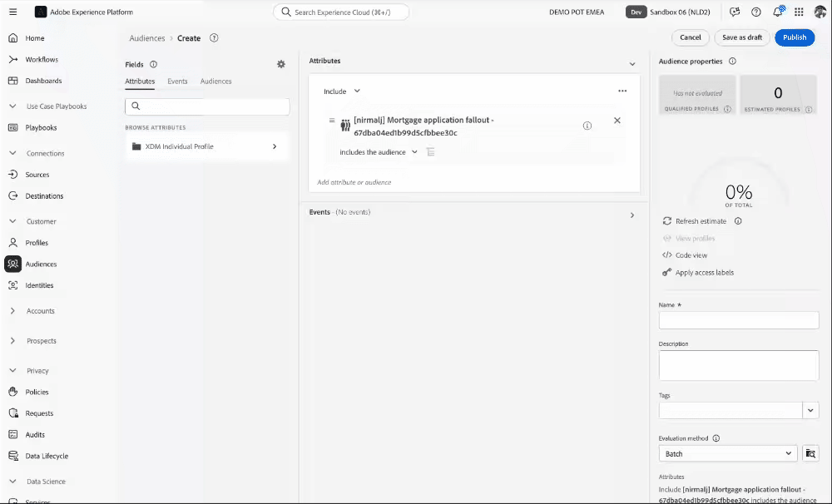Open the feedback chat icon in header
The height and width of the screenshot is (504, 832).
pos(735,12)
